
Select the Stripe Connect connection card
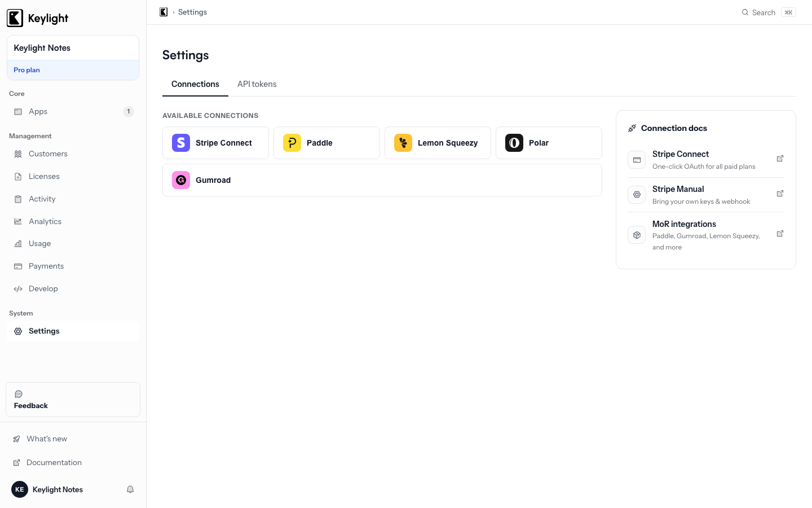(x=215, y=143)
